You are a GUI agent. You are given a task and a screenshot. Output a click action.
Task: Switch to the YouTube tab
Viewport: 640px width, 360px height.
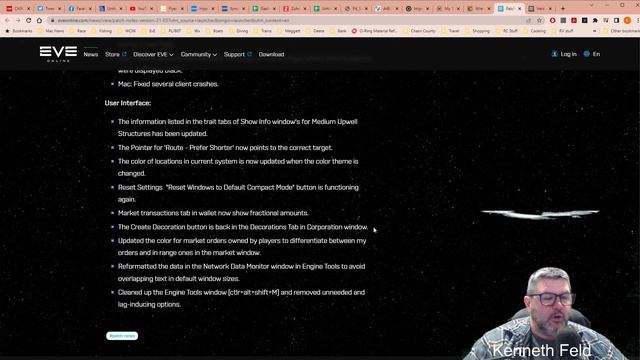(x=141, y=8)
